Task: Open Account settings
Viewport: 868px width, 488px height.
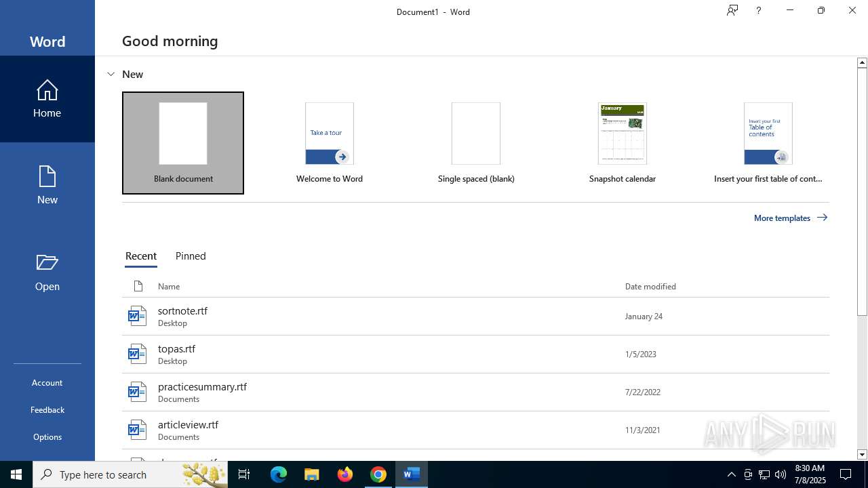Action: [x=47, y=382]
